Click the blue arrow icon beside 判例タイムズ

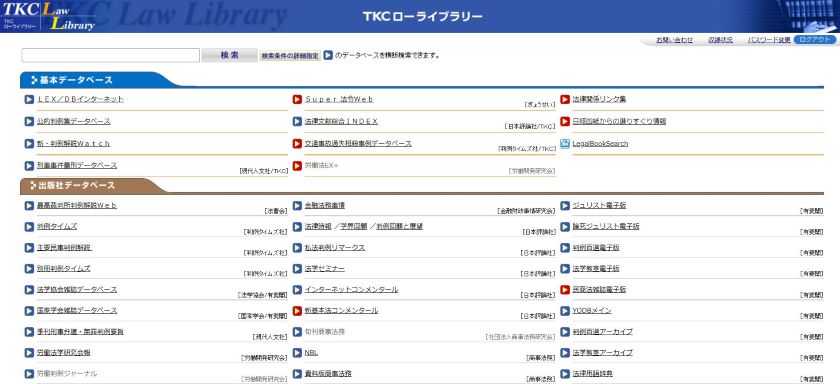click(x=29, y=227)
